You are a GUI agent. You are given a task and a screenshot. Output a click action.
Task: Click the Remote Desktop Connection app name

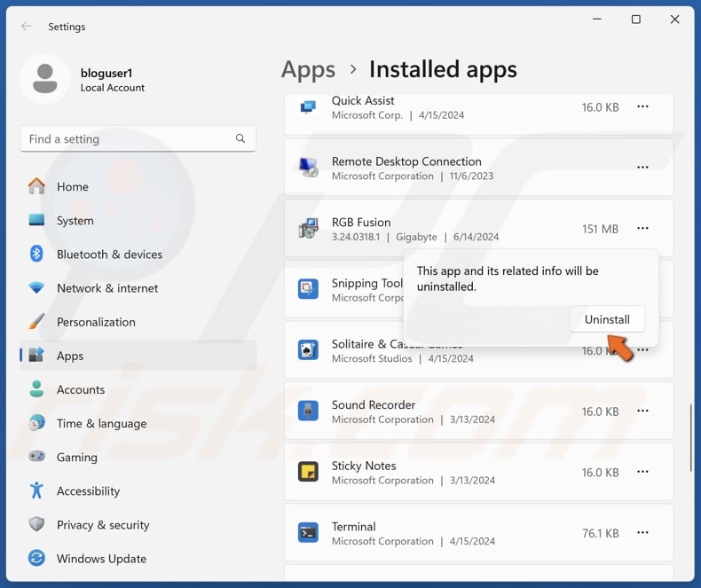(x=406, y=161)
